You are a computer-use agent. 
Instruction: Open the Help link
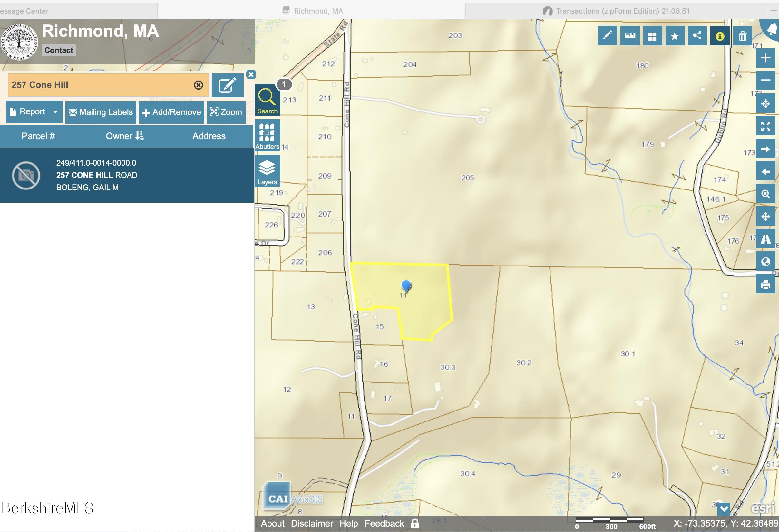pos(349,524)
